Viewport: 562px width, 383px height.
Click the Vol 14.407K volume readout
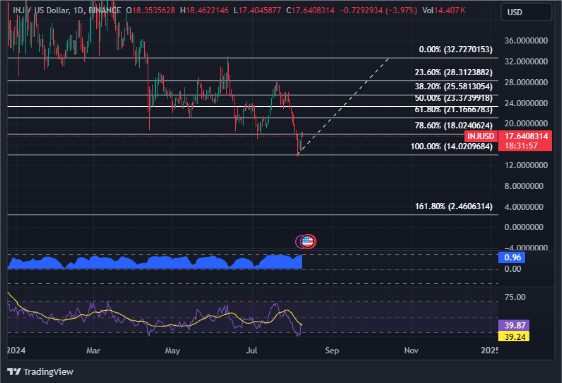point(444,10)
